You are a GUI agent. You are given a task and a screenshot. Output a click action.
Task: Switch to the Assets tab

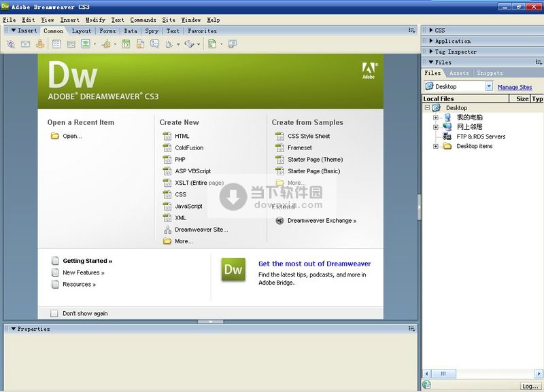point(459,73)
